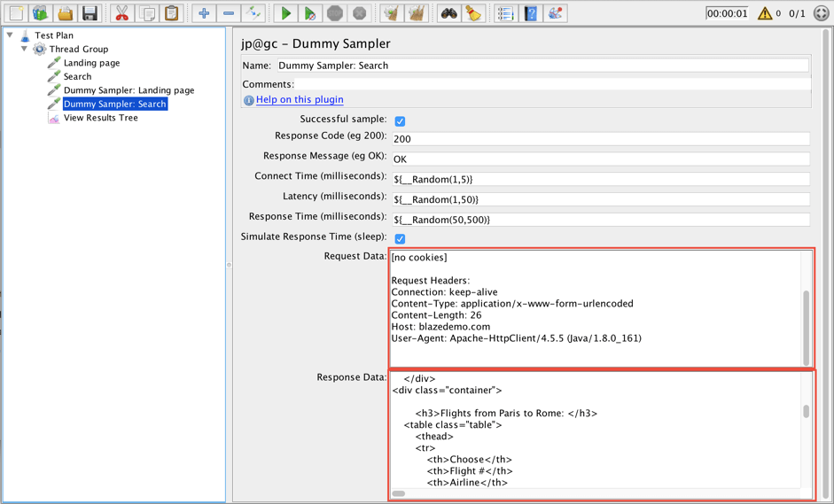The width and height of the screenshot is (834, 504).
Task: Click the New test plan icon
Action: click(16, 12)
